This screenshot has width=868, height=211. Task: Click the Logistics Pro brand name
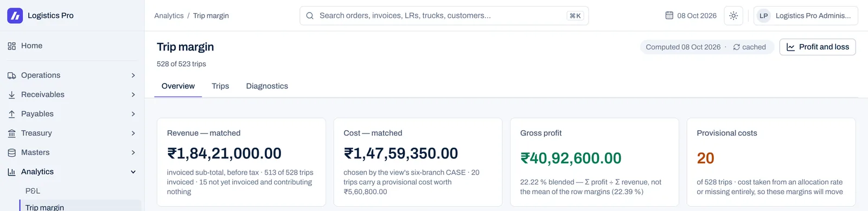pyautogui.click(x=50, y=16)
